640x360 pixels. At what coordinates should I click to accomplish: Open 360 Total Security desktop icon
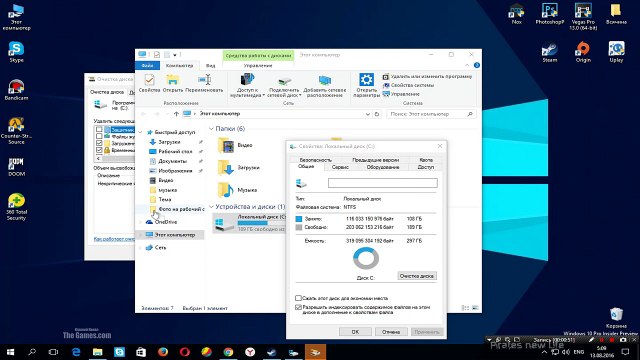(16, 207)
